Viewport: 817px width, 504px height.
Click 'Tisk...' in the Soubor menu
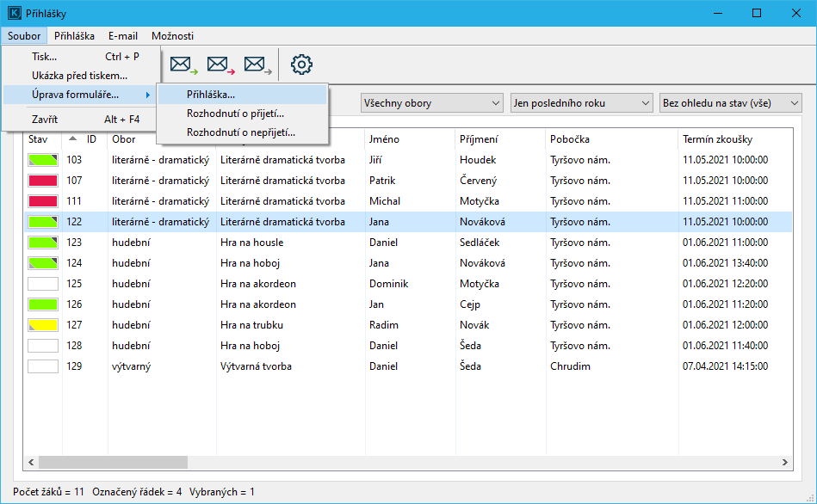point(45,57)
